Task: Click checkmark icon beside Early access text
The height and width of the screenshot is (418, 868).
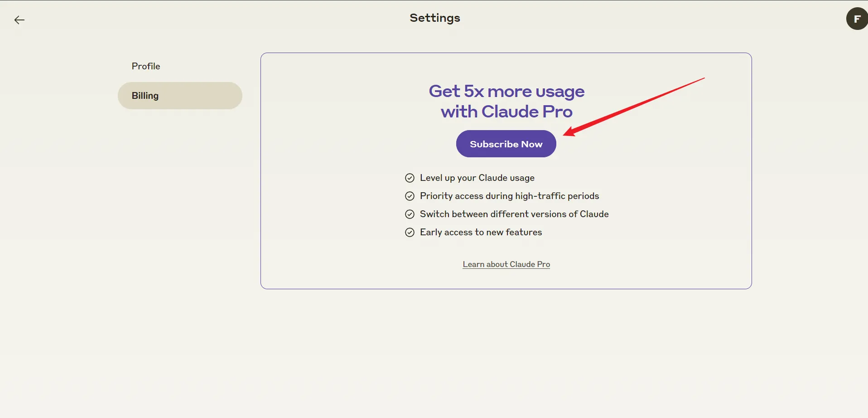Action: tap(410, 232)
